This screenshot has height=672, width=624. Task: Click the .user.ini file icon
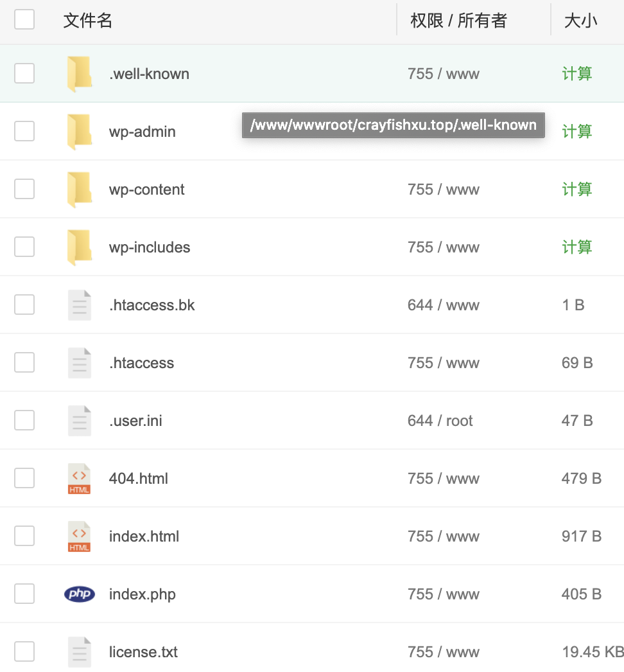coord(79,421)
